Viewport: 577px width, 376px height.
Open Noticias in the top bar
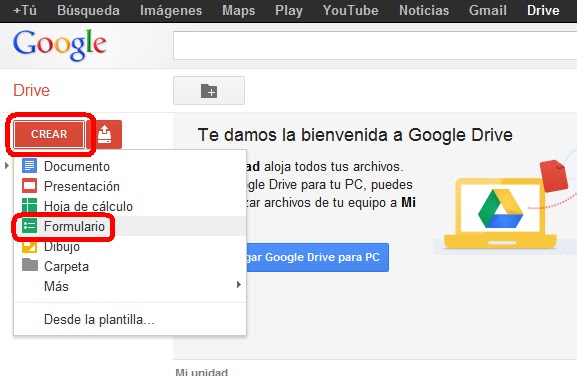(x=424, y=10)
